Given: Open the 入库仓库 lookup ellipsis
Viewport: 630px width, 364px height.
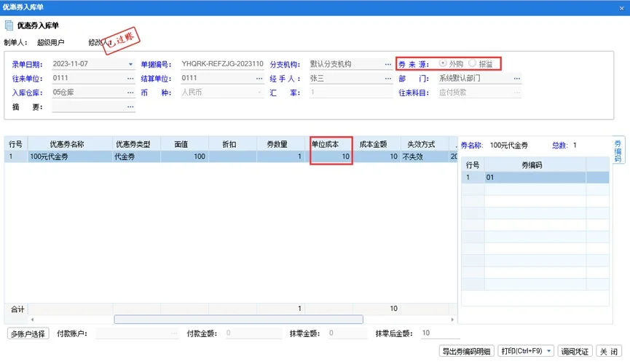Looking at the screenshot, I should tap(130, 92).
